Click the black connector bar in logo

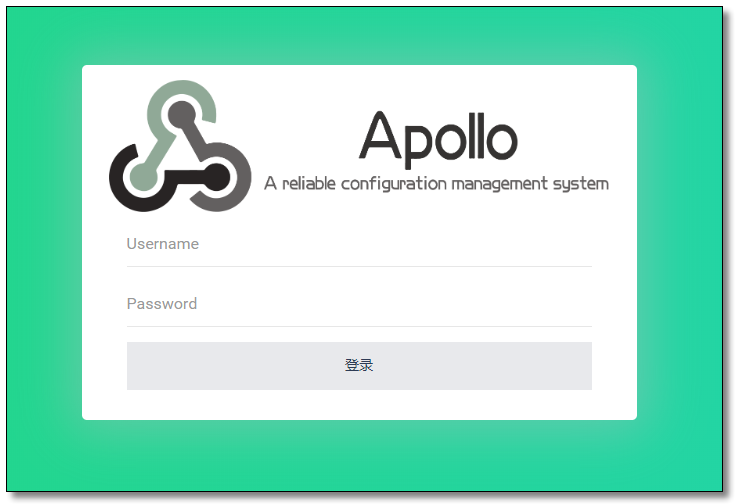click(x=185, y=178)
